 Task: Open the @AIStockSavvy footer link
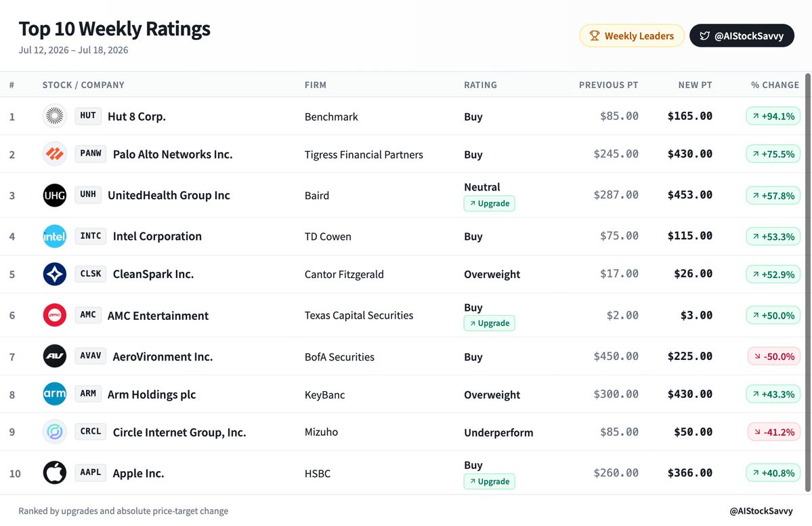pyautogui.click(x=761, y=511)
